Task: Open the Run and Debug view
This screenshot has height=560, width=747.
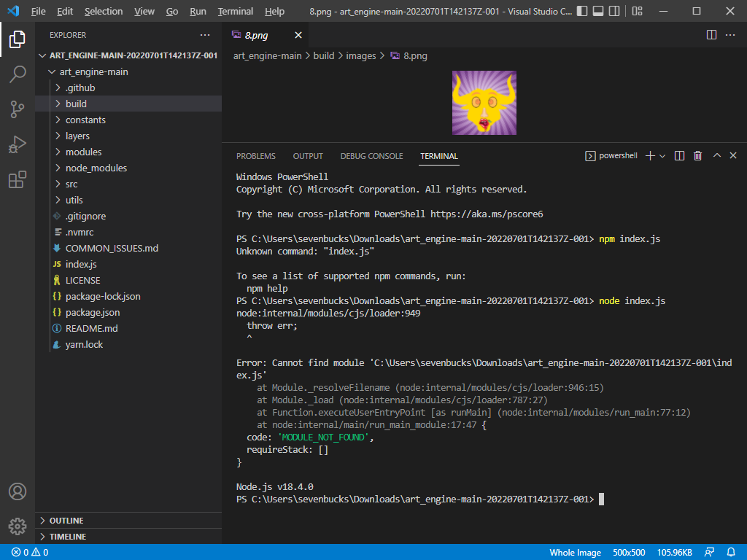Action: click(x=18, y=144)
